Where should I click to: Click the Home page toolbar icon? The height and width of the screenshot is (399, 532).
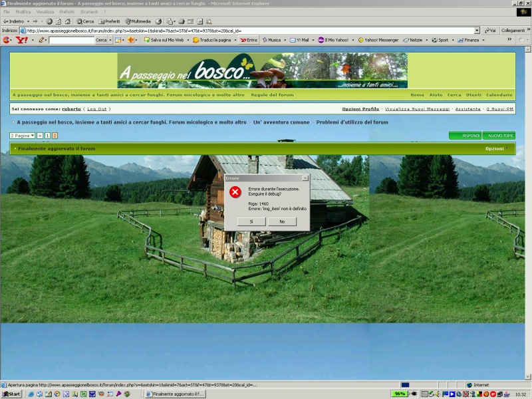(68, 21)
